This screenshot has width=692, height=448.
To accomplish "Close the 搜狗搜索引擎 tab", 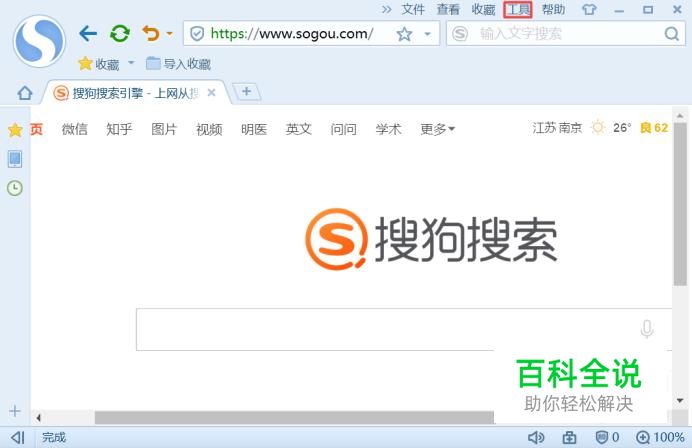I will click(x=211, y=93).
